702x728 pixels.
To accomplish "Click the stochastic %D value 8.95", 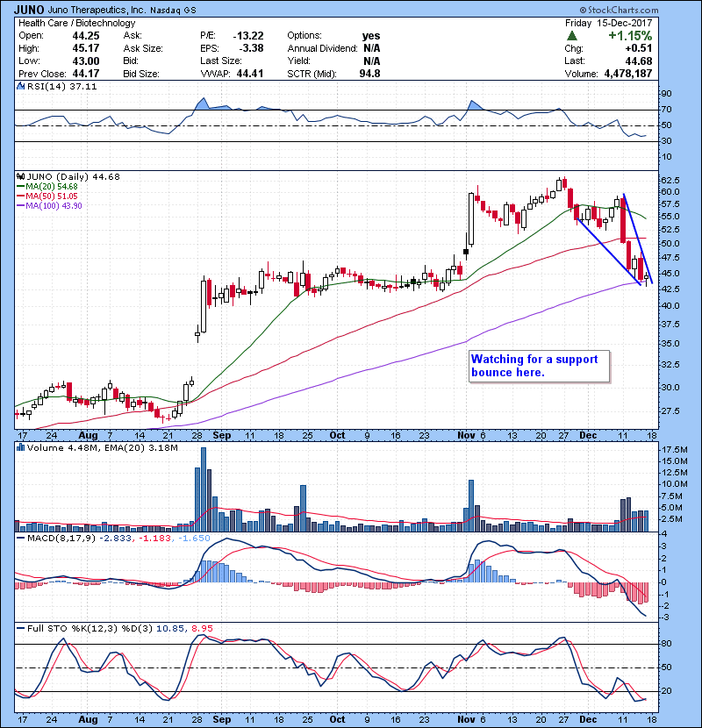I will [x=202, y=628].
